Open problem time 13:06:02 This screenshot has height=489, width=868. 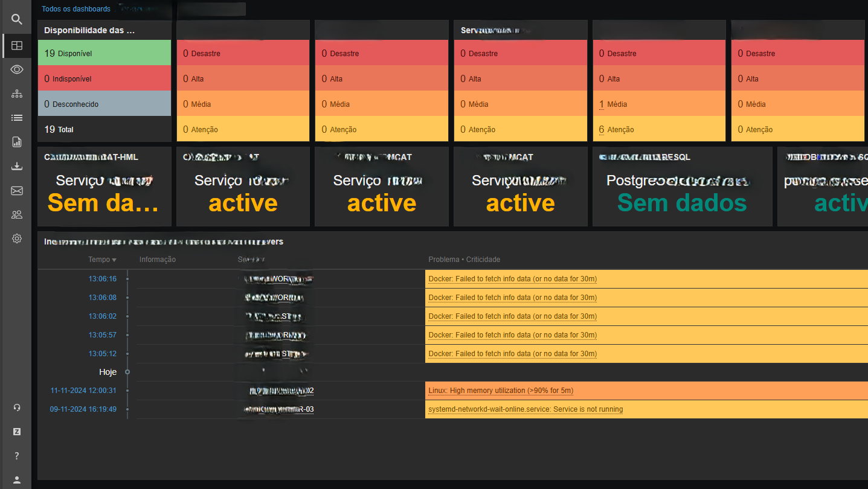tap(103, 316)
